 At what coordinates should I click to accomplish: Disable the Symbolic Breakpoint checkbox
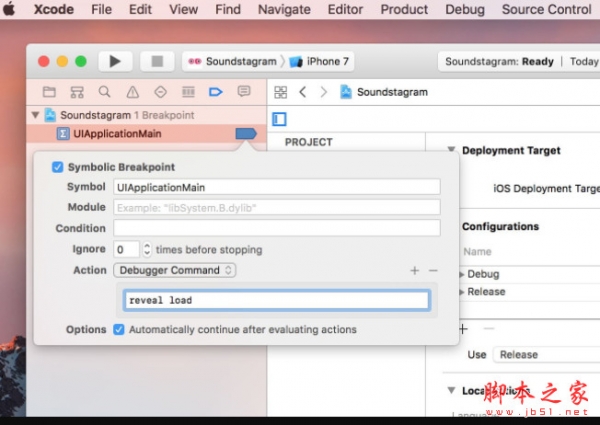[x=57, y=167]
